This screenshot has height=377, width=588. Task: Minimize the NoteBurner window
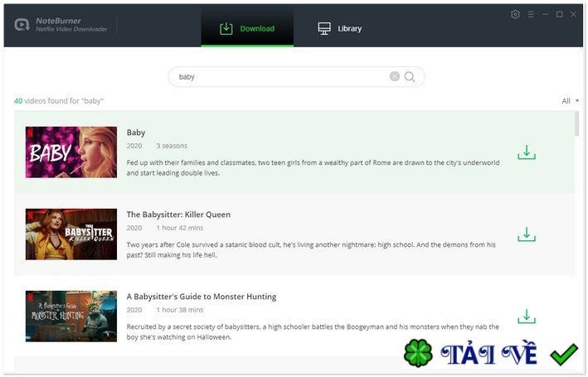[546, 14]
